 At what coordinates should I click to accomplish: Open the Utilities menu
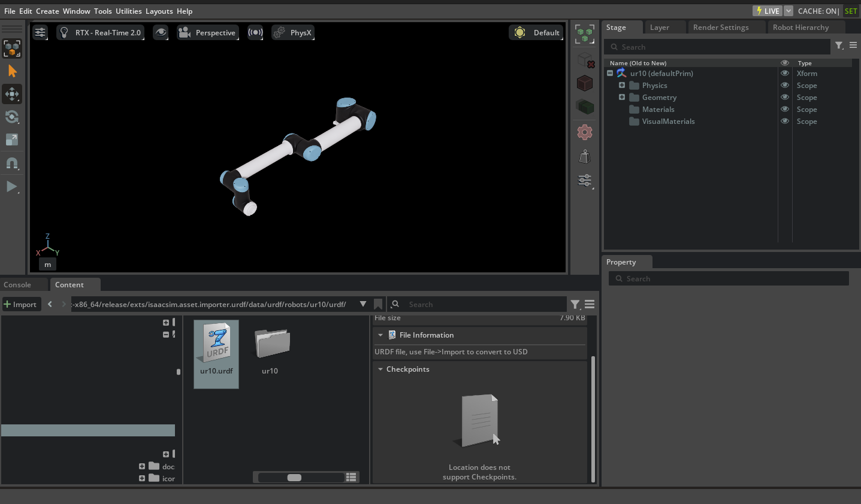[128, 11]
